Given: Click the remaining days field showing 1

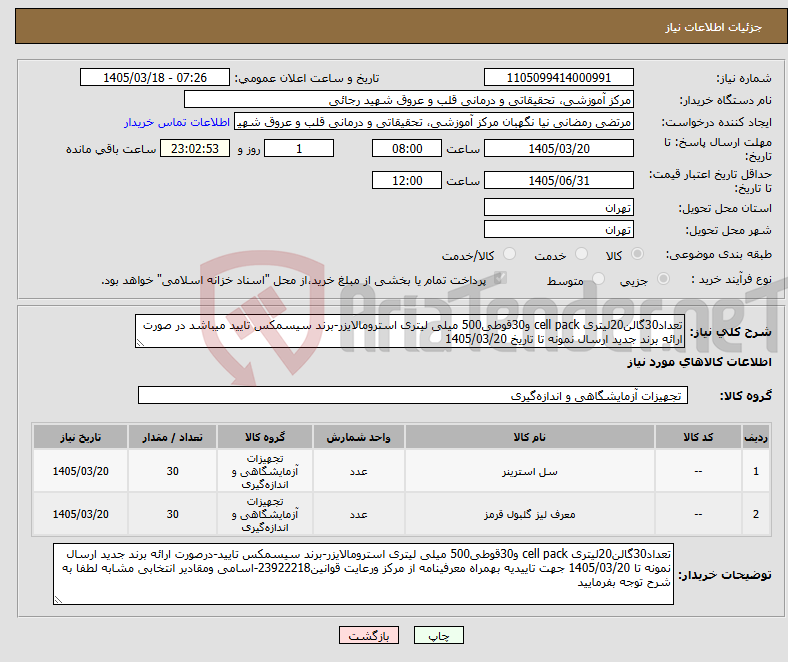Looking at the screenshot, I should pyautogui.click(x=299, y=148).
